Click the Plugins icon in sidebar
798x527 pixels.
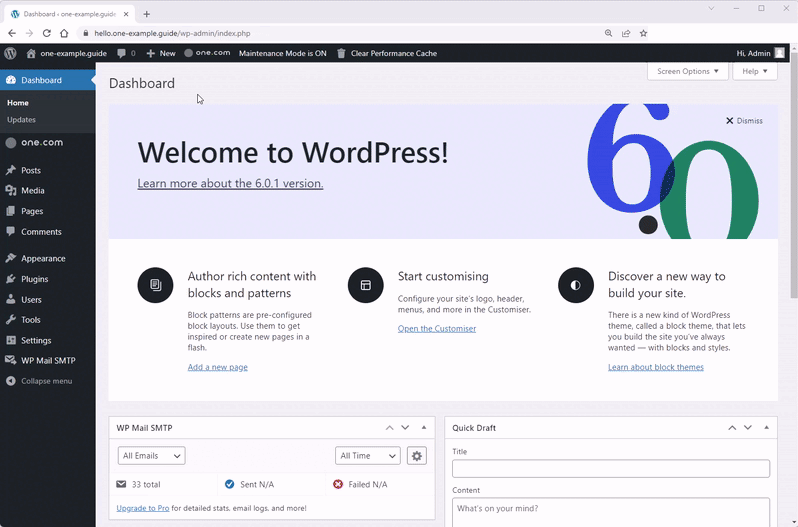(x=11, y=279)
